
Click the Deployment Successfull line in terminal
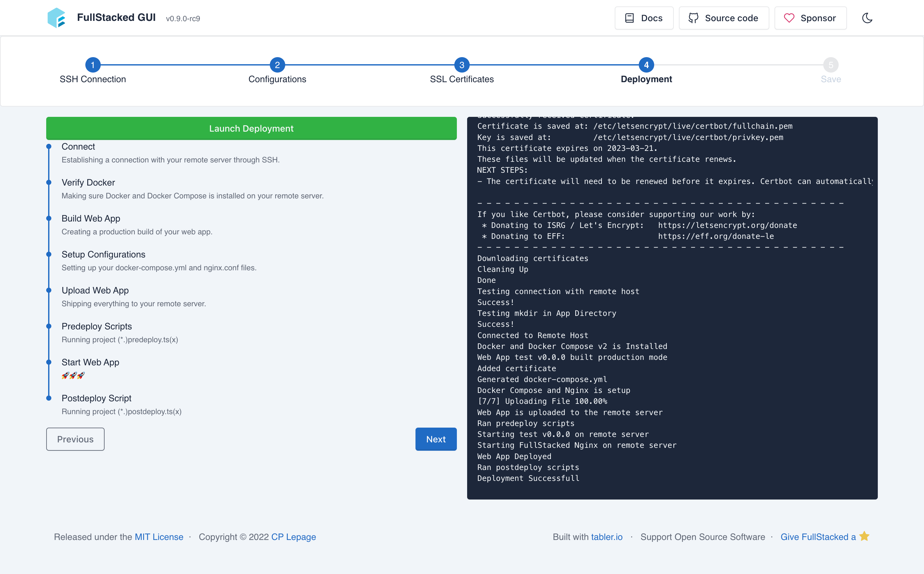tap(528, 478)
